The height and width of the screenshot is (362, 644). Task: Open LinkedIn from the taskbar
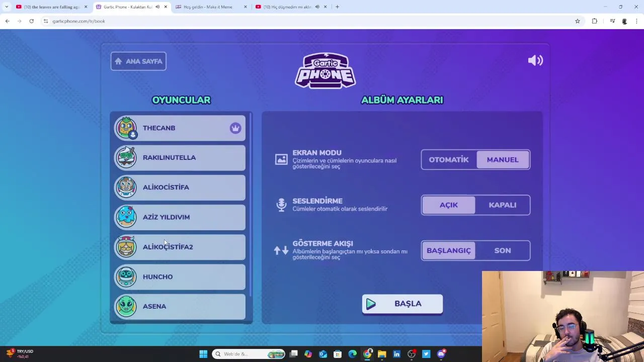coord(396,354)
